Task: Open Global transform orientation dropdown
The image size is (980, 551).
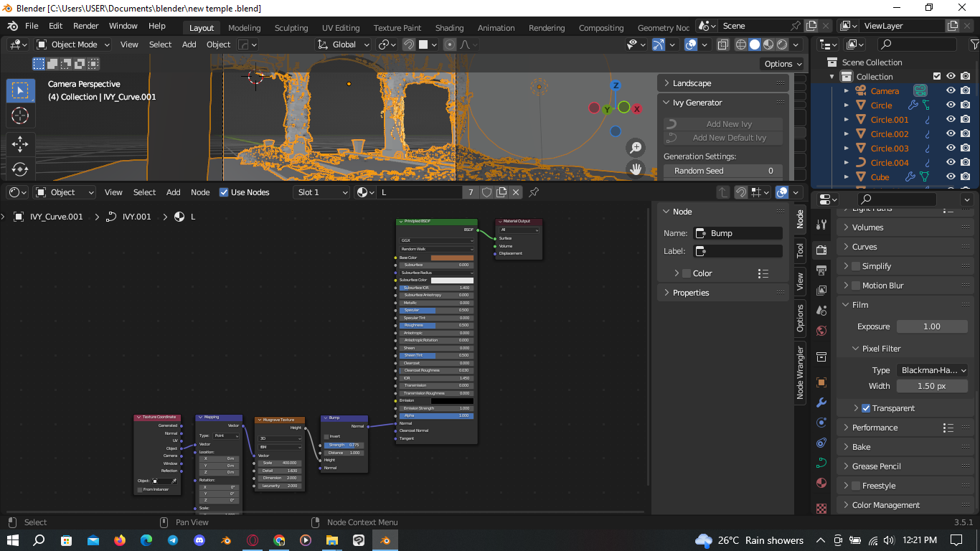Action: click(343, 44)
